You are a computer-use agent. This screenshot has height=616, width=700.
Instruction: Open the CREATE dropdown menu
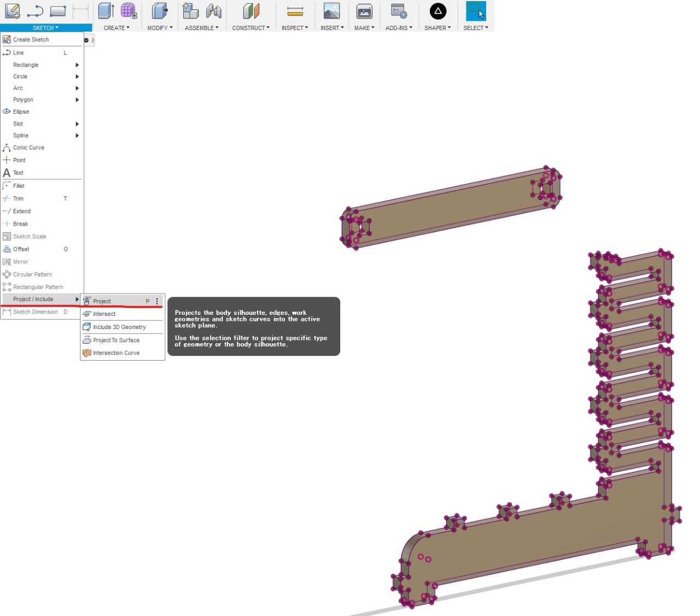116,28
